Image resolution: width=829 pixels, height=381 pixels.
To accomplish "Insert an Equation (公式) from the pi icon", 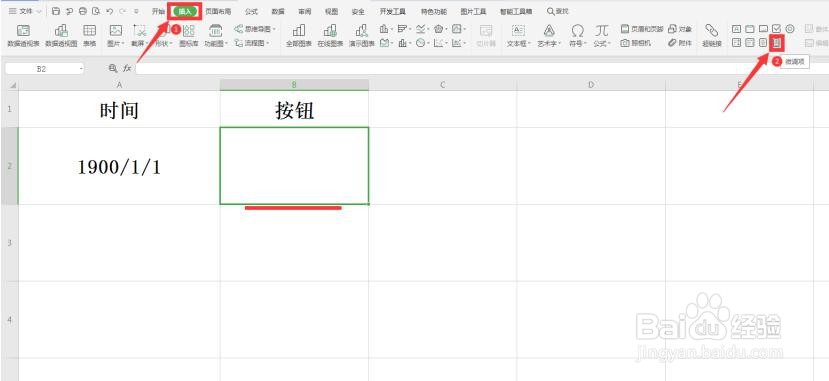I will [602, 35].
